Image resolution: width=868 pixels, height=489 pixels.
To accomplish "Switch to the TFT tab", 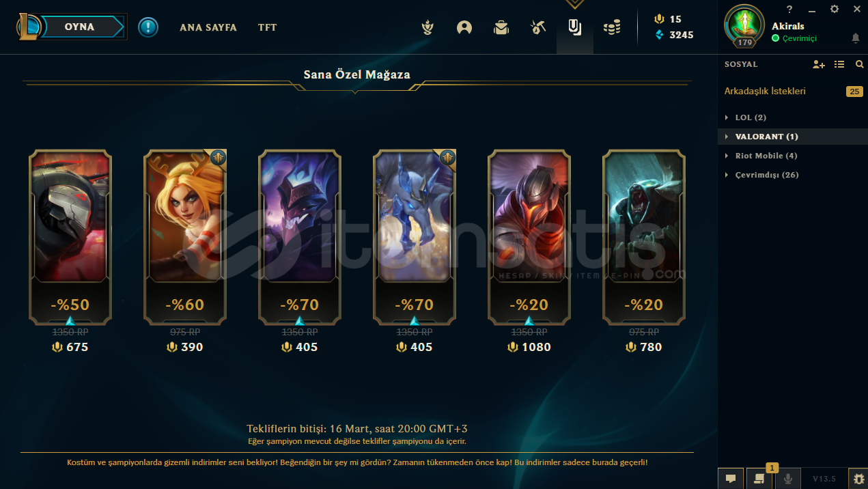I will (268, 28).
